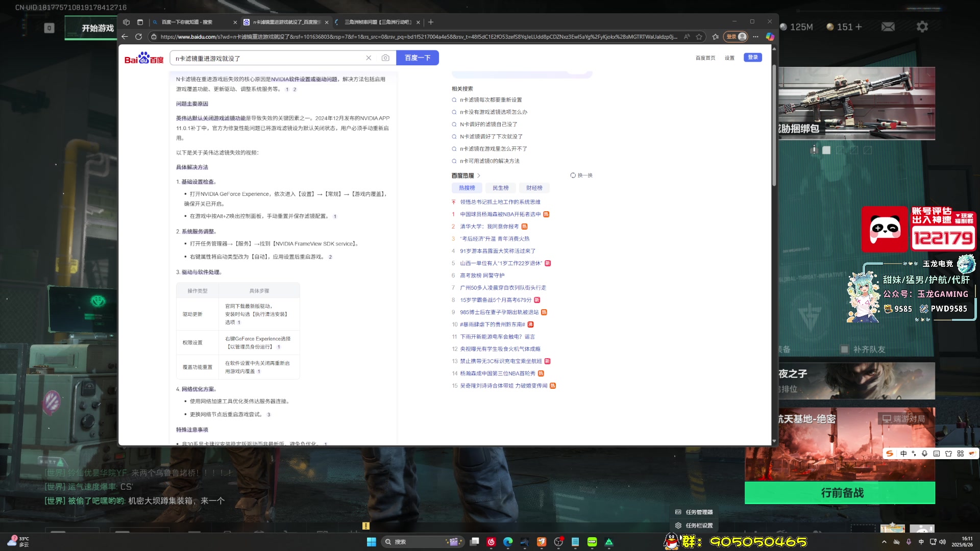Select the 热搜榜 tab
This screenshot has height=551, width=980.
467,188
